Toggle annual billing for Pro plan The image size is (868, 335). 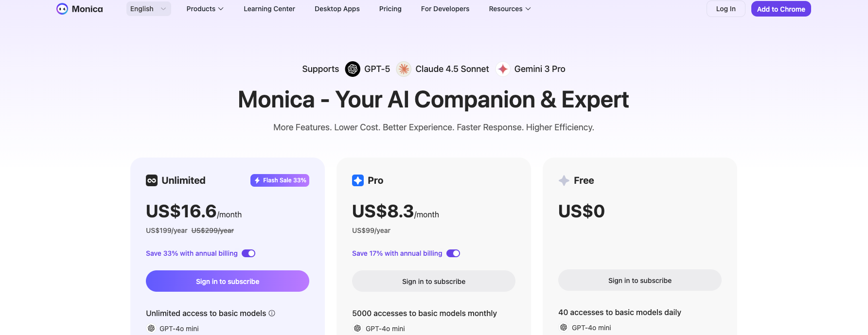coord(453,253)
